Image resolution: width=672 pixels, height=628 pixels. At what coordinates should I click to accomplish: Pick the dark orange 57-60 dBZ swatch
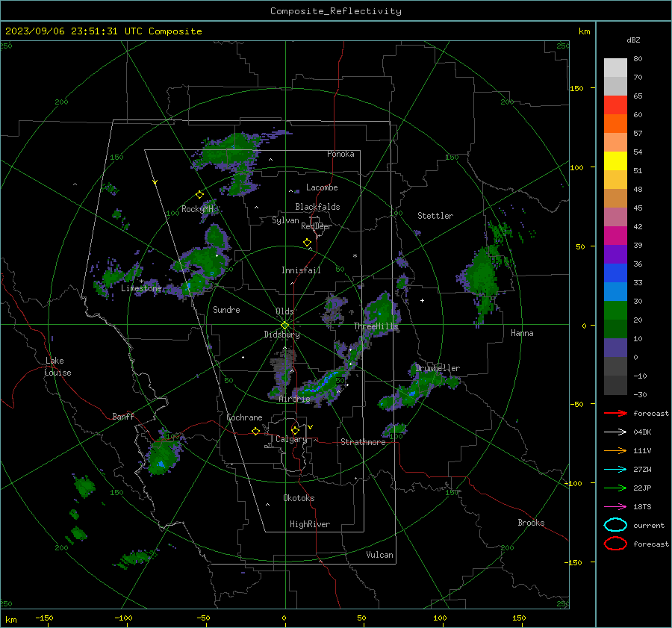615,123
